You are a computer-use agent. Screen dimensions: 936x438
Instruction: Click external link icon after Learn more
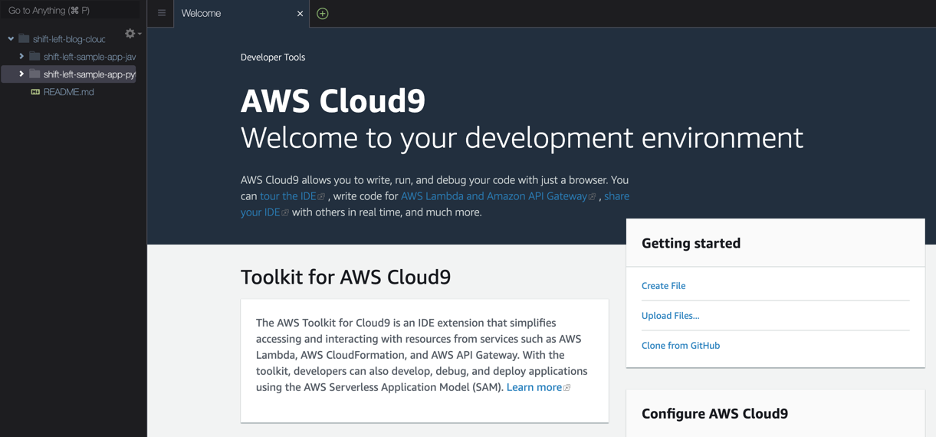(x=567, y=388)
